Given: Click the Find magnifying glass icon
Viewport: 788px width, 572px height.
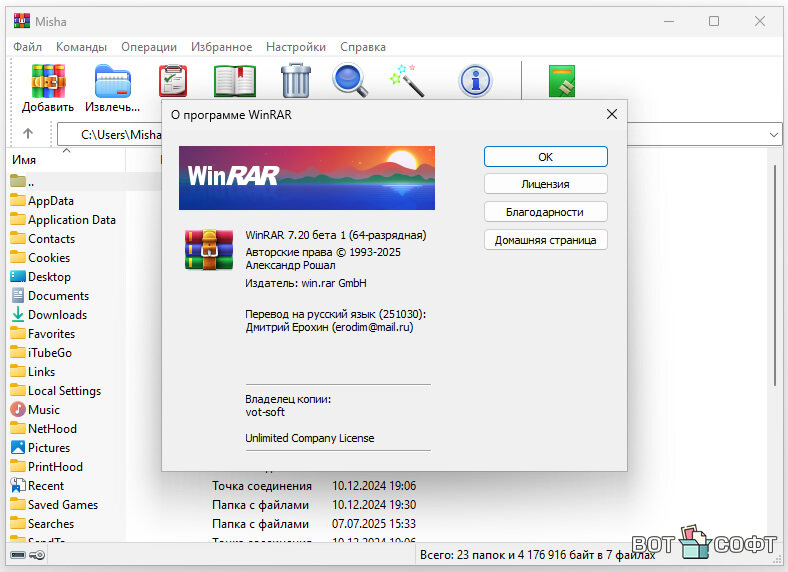Looking at the screenshot, I should tap(350, 81).
